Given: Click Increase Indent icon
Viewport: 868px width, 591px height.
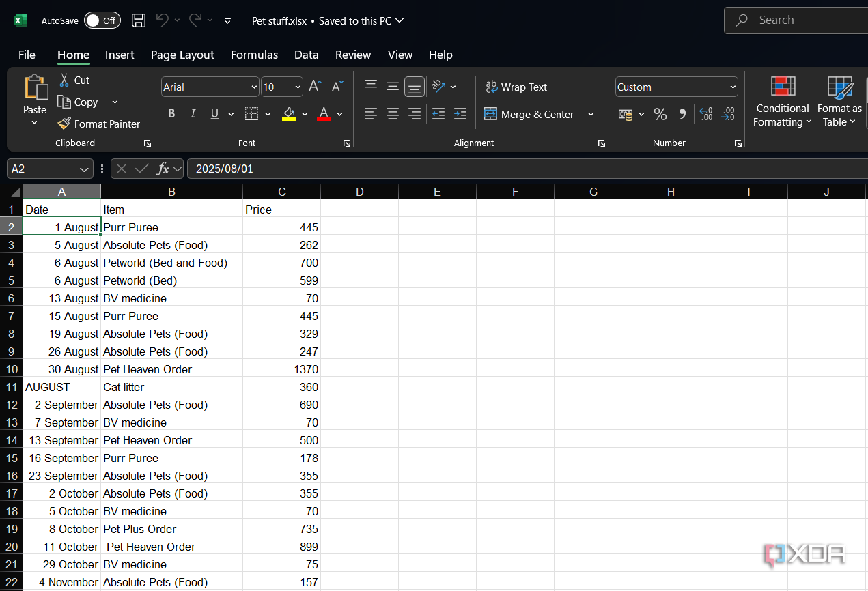Looking at the screenshot, I should point(460,114).
